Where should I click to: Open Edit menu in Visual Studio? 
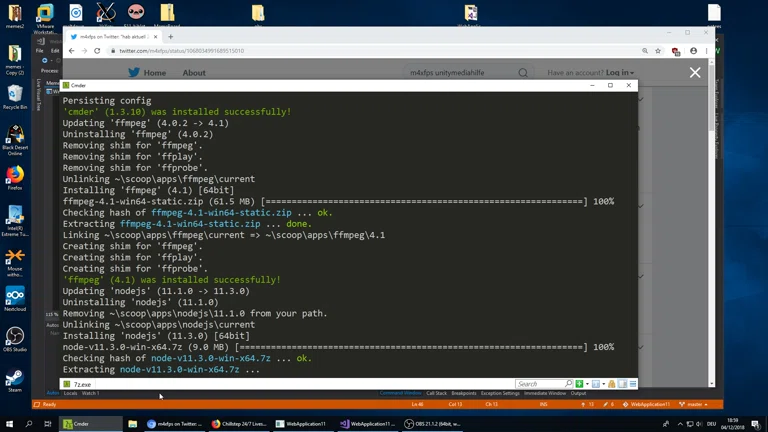coord(54,50)
